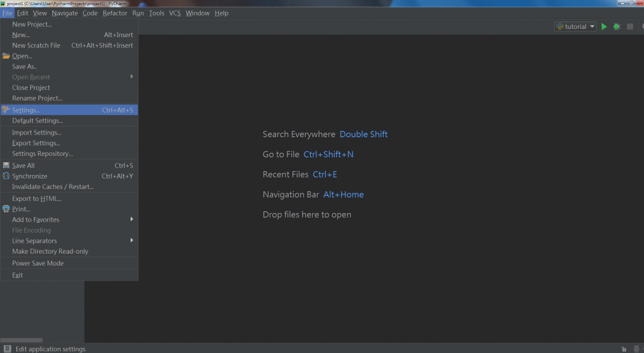
Task: Click the printer icon beside Print
Action: (6, 209)
